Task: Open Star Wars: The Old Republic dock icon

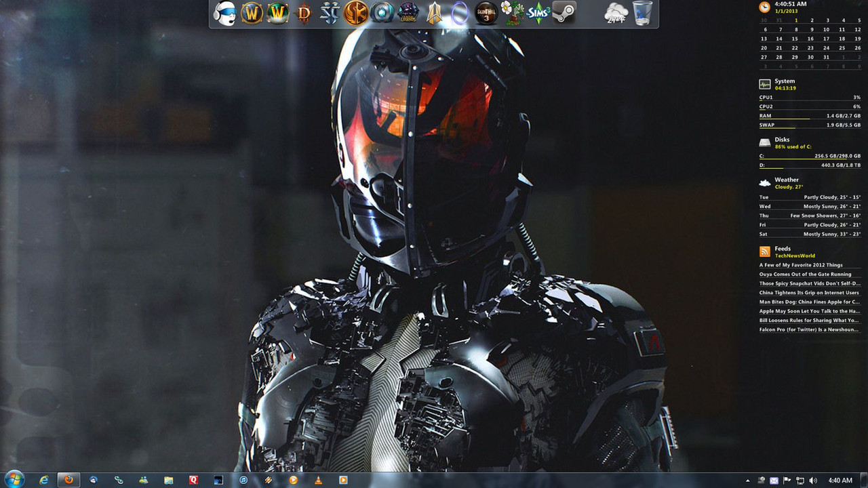Action: [356, 13]
